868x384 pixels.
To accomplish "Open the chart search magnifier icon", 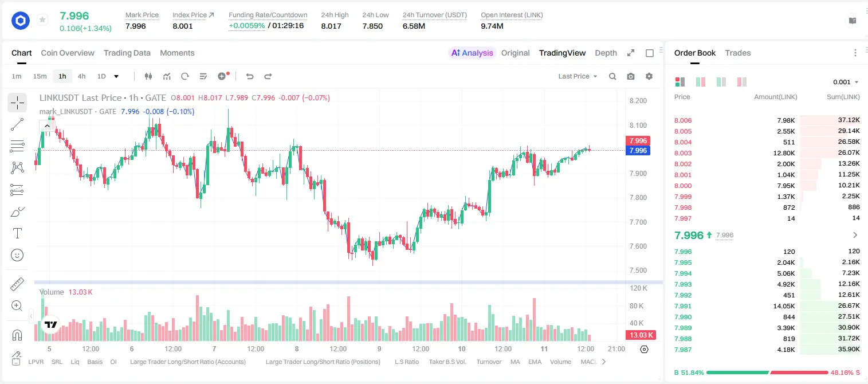I will [612, 76].
